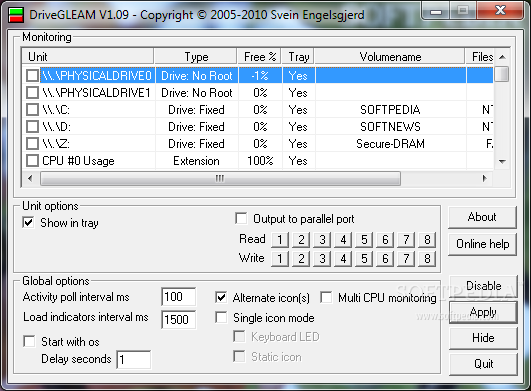The height and width of the screenshot is (391, 531).
Task: Select Read pin 7 button
Action: coord(406,239)
